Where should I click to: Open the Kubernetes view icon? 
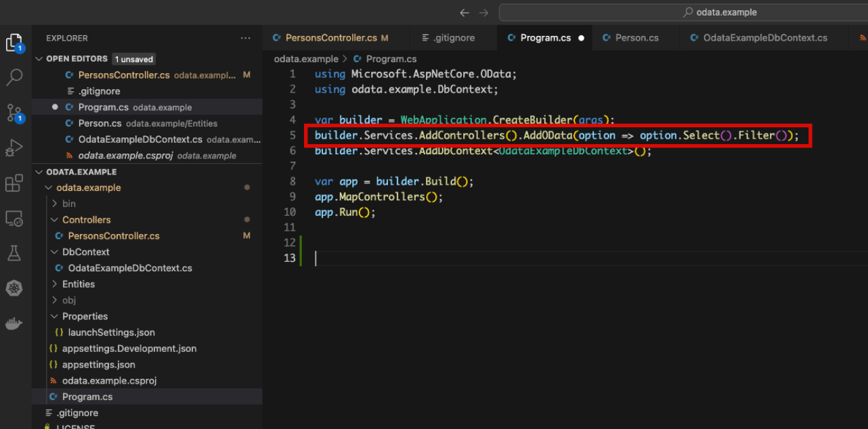point(14,289)
